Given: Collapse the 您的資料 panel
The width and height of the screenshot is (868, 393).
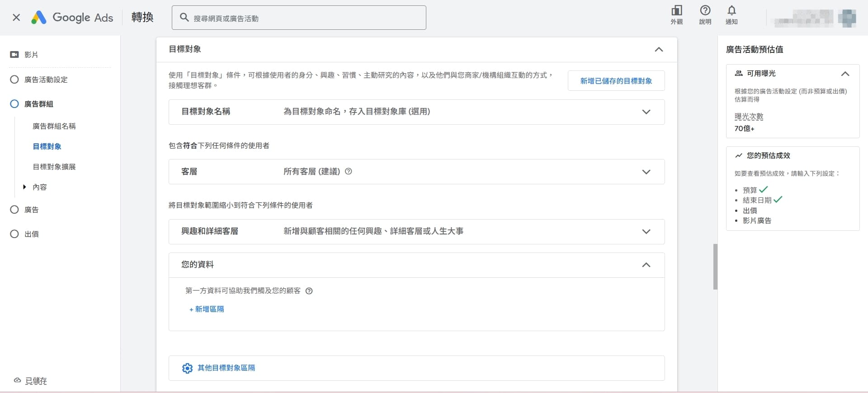Looking at the screenshot, I should click(646, 265).
